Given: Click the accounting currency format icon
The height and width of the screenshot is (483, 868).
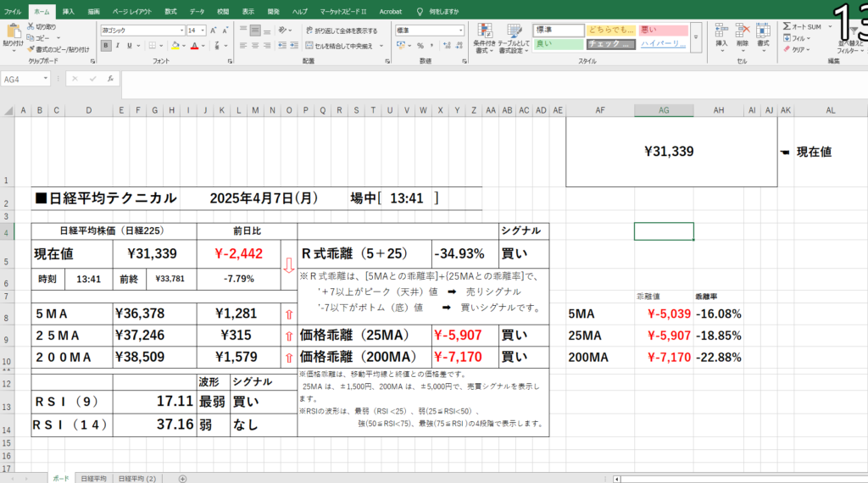Looking at the screenshot, I should pyautogui.click(x=401, y=46).
